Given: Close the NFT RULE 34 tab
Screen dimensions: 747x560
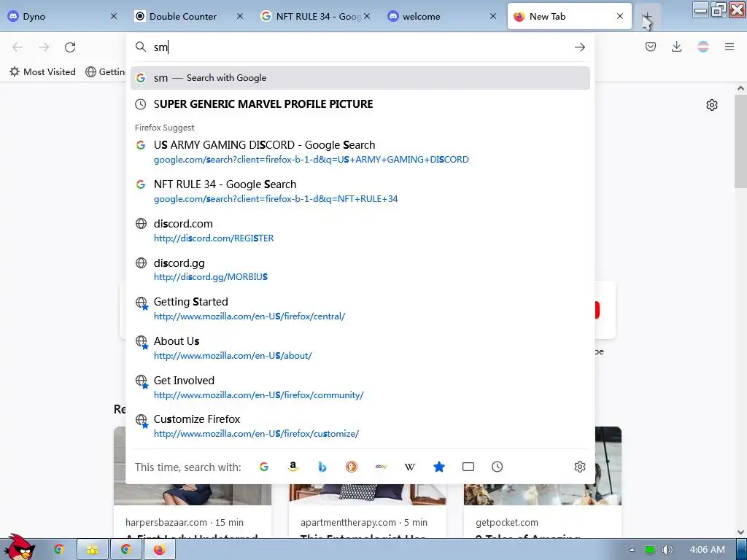Looking at the screenshot, I should point(367,16).
